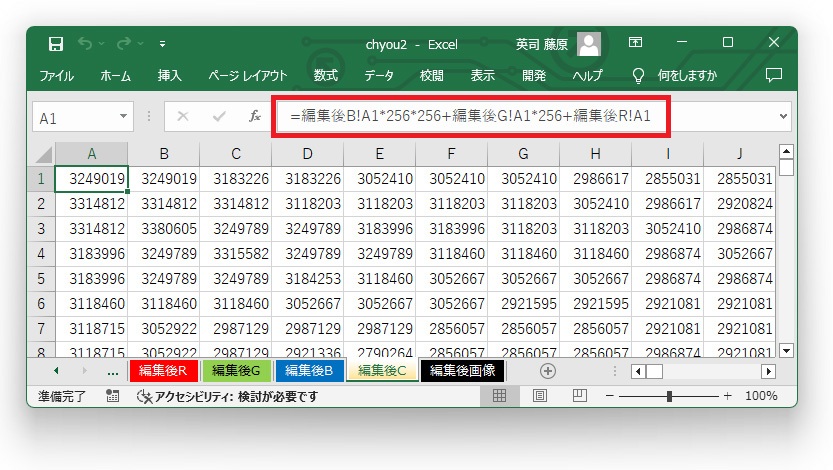Select the 編集後C sheet tab

pyautogui.click(x=382, y=371)
